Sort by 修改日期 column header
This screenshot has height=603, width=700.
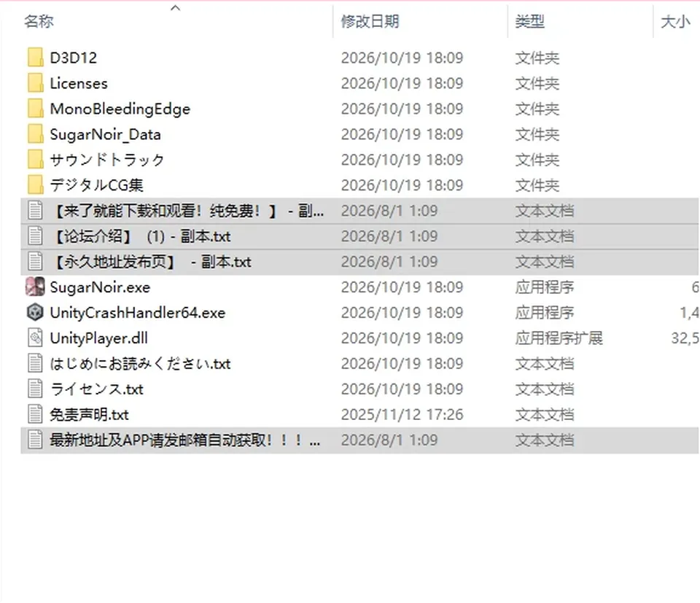click(x=370, y=21)
